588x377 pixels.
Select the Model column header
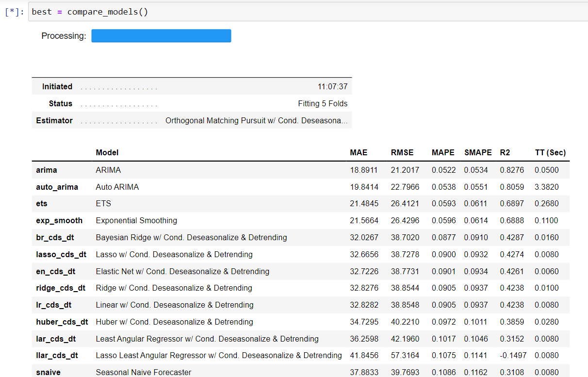pyautogui.click(x=107, y=152)
